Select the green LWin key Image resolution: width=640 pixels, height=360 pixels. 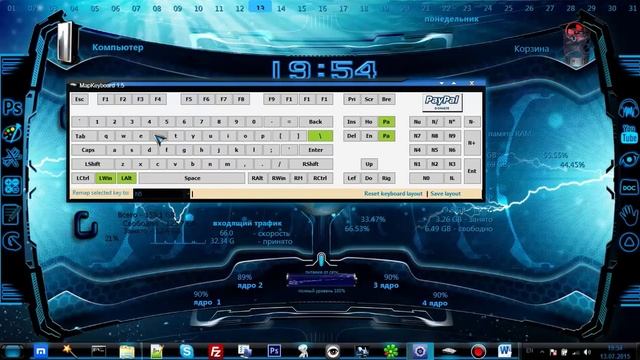[105, 178]
